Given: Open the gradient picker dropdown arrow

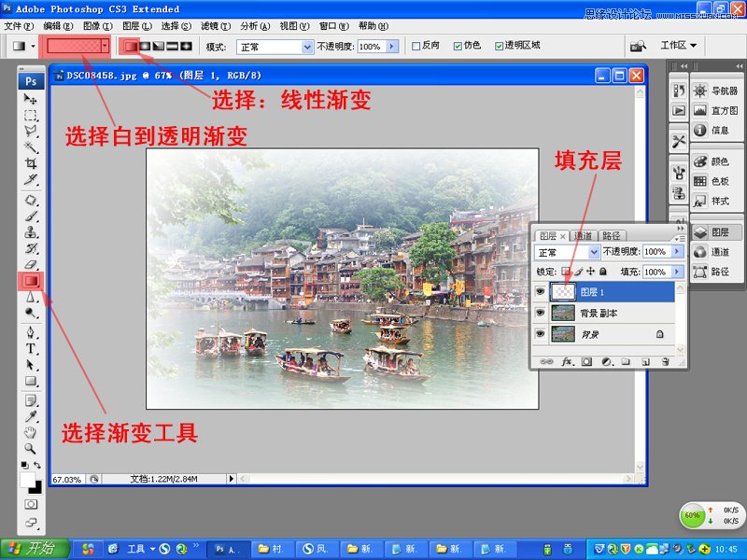Looking at the screenshot, I should tap(105, 46).
